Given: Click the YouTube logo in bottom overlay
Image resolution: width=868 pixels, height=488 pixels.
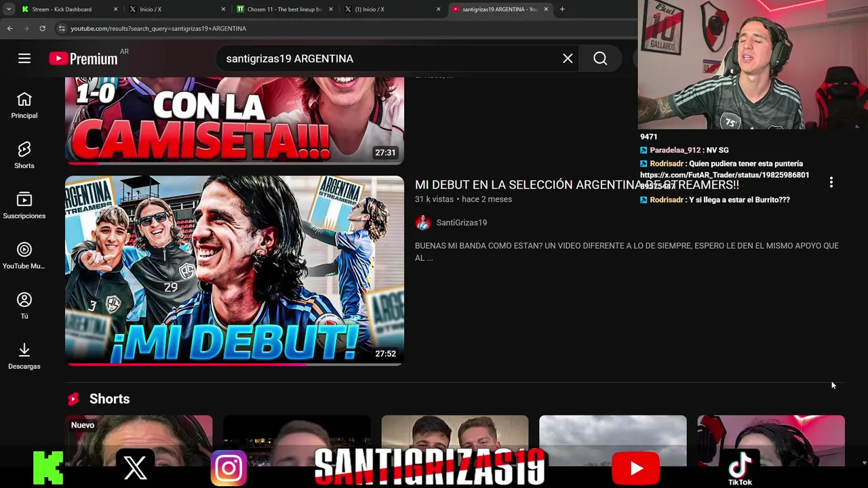Looking at the screenshot, I should 636,468.
